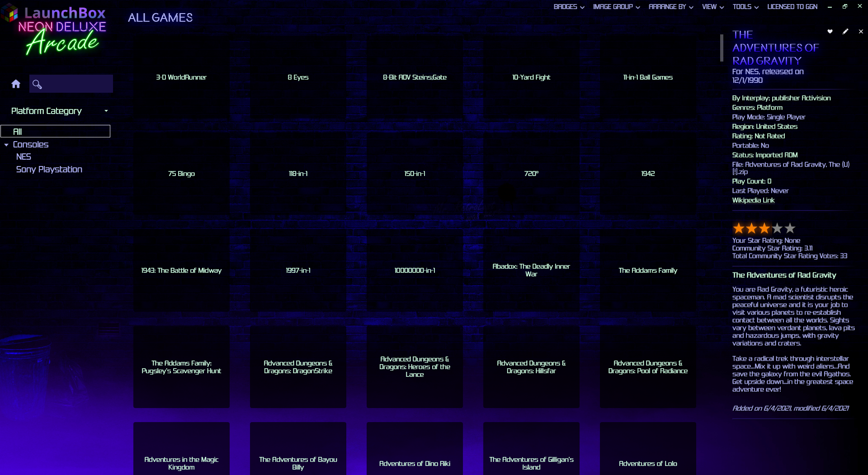Select the 720° game tile

531,174
